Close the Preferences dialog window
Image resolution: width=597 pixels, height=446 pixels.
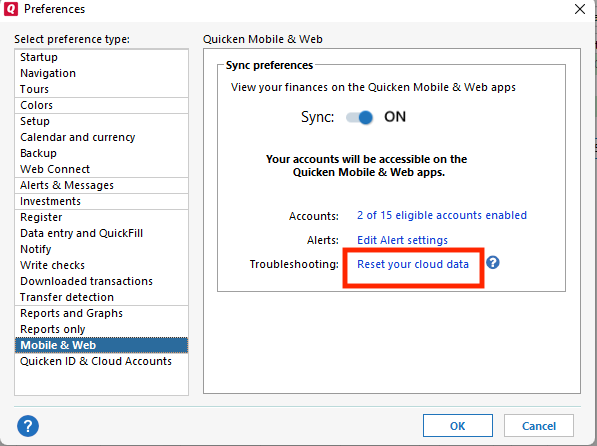click(x=579, y=9)
